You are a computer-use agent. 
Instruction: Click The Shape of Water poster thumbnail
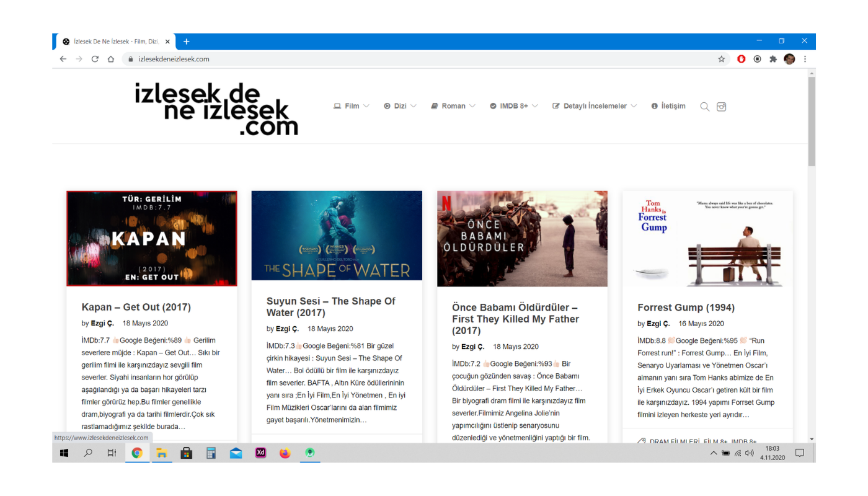click(337, 236)
